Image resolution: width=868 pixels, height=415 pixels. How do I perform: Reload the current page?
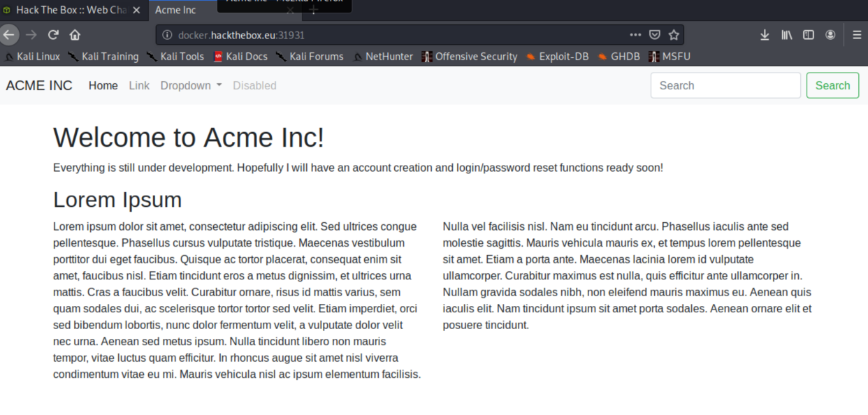(53, 35)
